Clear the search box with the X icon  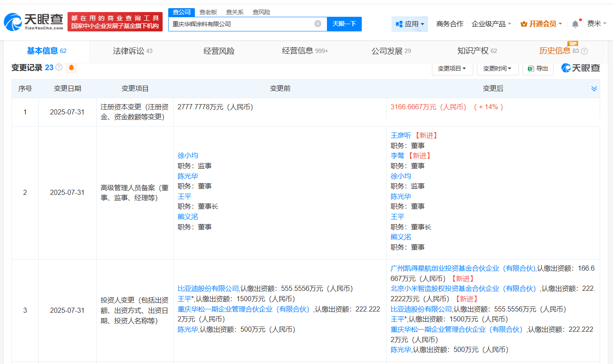317,24
